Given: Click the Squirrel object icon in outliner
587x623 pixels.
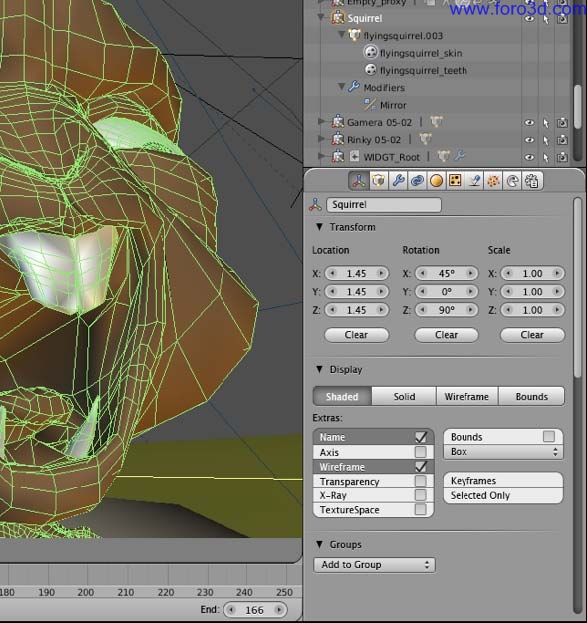Looking at the screenshot, I should 338,17.
